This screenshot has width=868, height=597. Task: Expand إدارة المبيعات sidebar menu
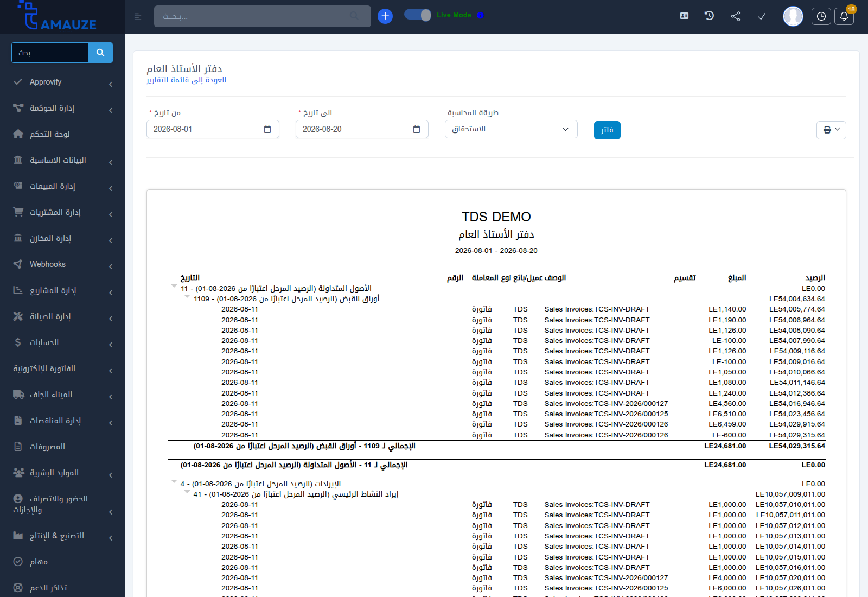[62, 186]
